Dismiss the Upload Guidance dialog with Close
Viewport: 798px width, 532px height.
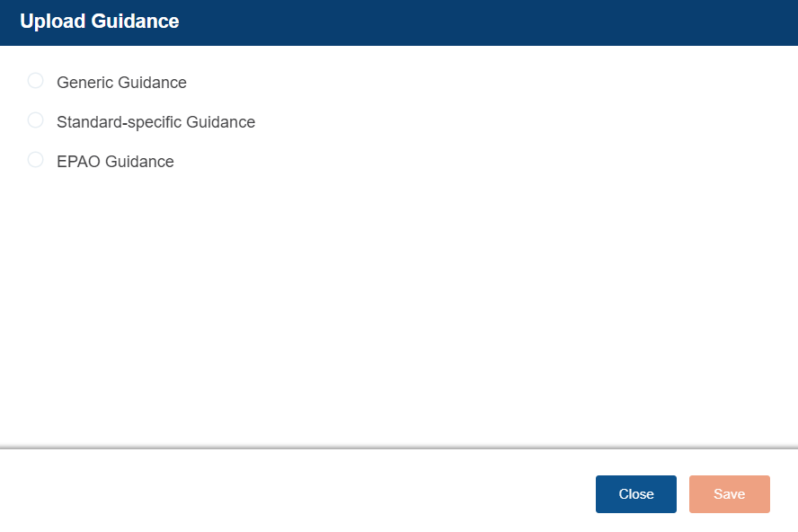(x=635, y=494)
